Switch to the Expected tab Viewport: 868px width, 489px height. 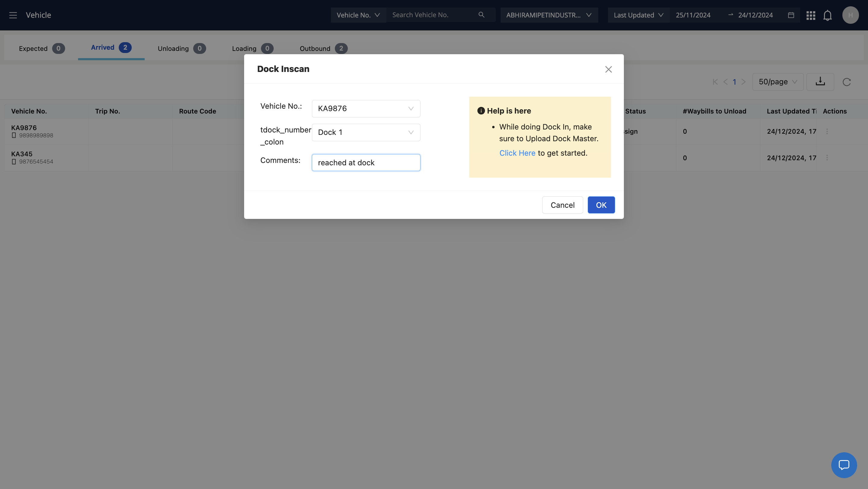tap(42, 48)
